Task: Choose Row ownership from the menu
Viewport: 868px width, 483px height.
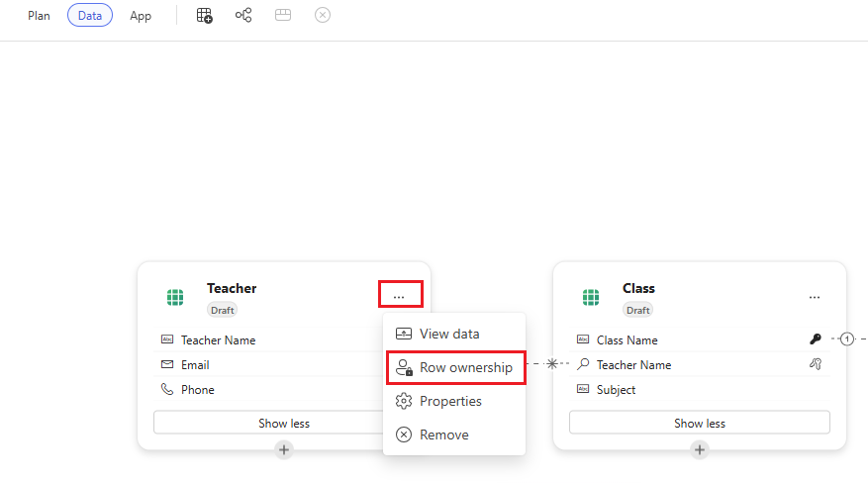Action: (x=454, y=367)
